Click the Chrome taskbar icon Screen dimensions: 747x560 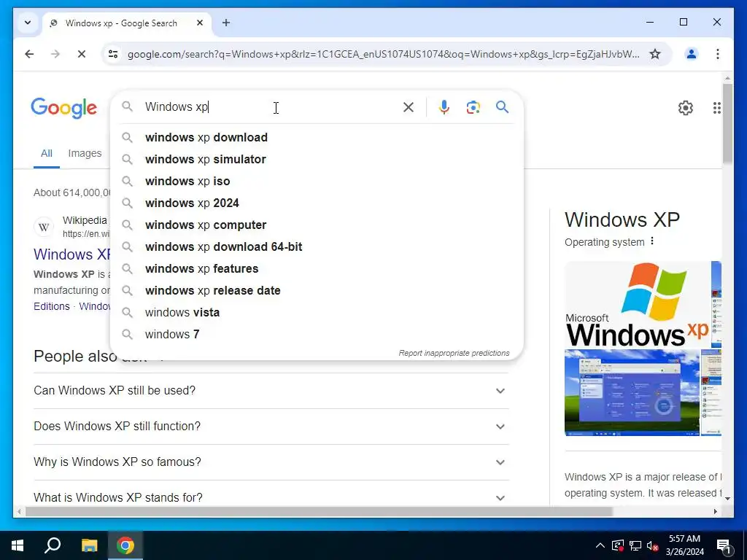tap(125, 545)
